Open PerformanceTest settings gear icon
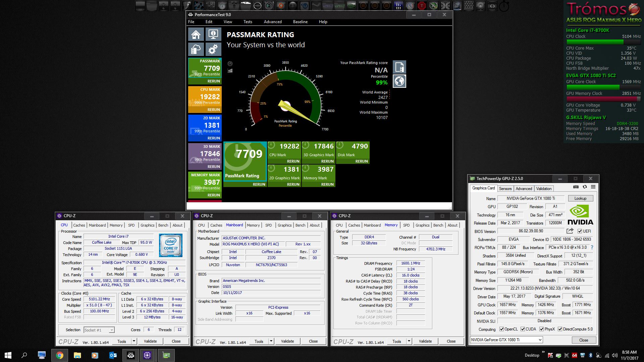Viewport: 644px width, 362px height. click(213, 49)
